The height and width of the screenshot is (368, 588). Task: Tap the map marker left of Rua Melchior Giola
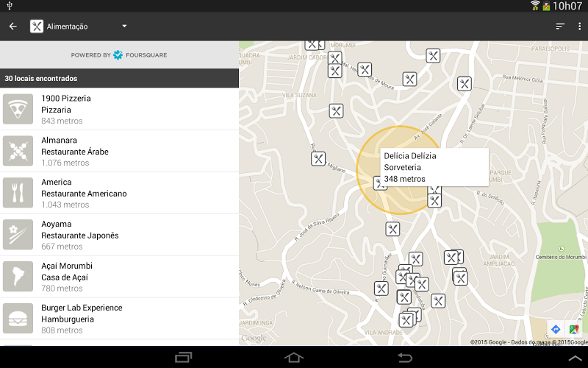[x=465, y=84]
